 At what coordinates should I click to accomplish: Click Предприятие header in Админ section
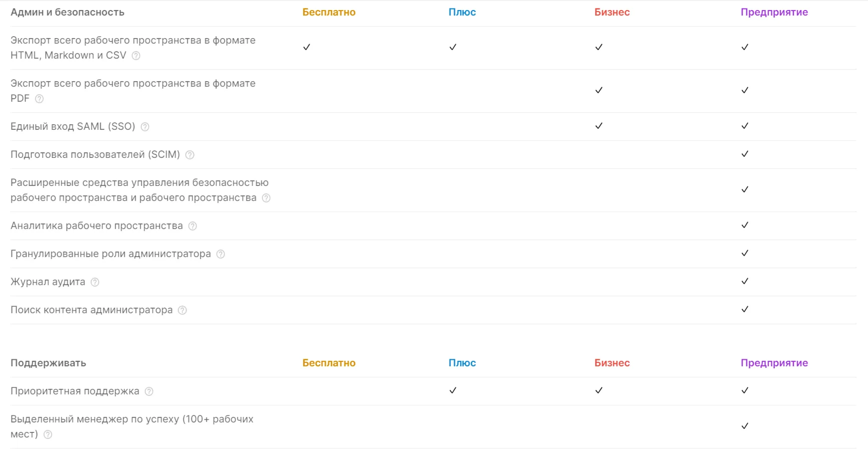tap(774, 12)
